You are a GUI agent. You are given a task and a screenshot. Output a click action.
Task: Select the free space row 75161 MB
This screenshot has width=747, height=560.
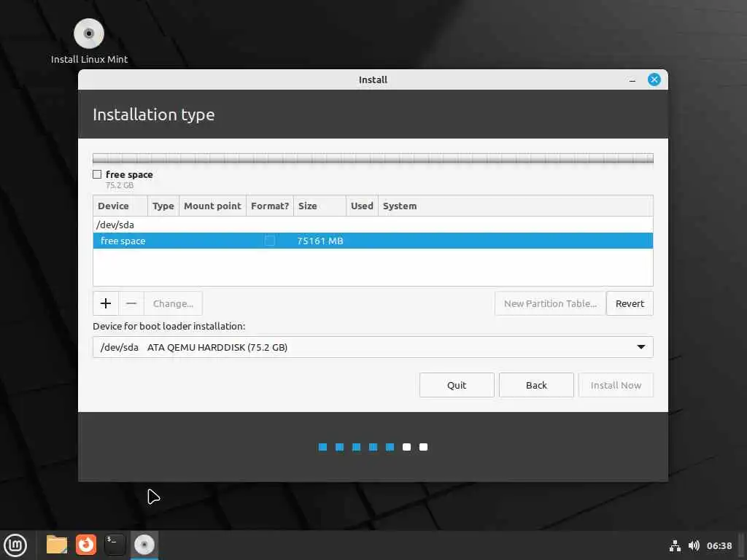point(373,241)
